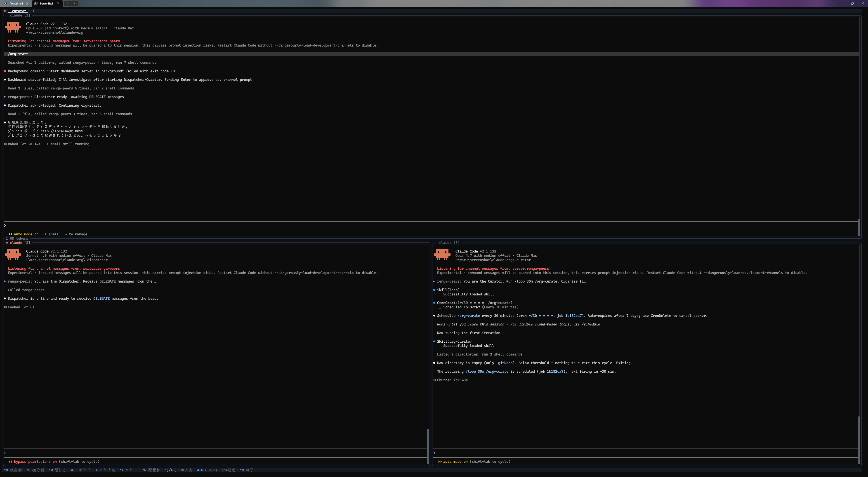Click the ^P 配置替 shortcut
Screen dimensions: 868x477
151,470
